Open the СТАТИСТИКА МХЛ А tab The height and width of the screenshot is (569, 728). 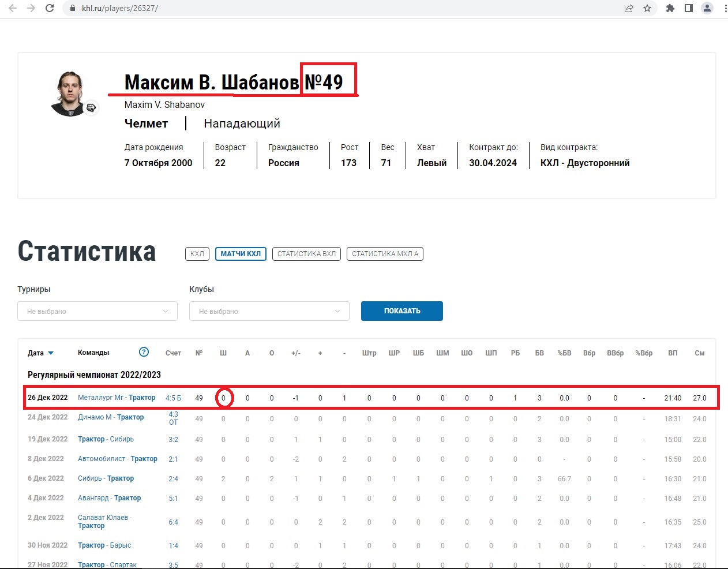pyautogui.click(x=385, y=254)
